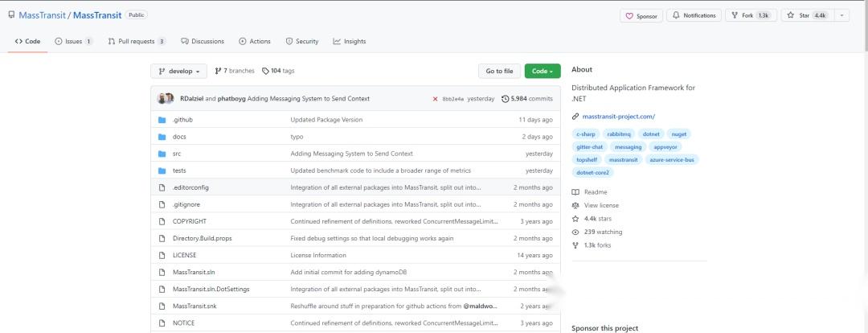Click the Sponsor heart button
Image resolution: width=868 pixels, height=333 pixels.
tap(641, 16)
